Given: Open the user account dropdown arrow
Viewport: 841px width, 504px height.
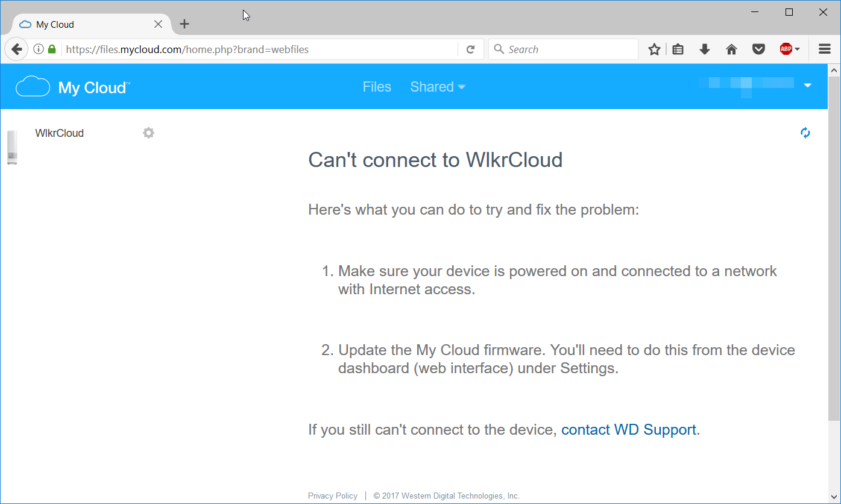Looking at the screenshot, I should coord(808,86).
